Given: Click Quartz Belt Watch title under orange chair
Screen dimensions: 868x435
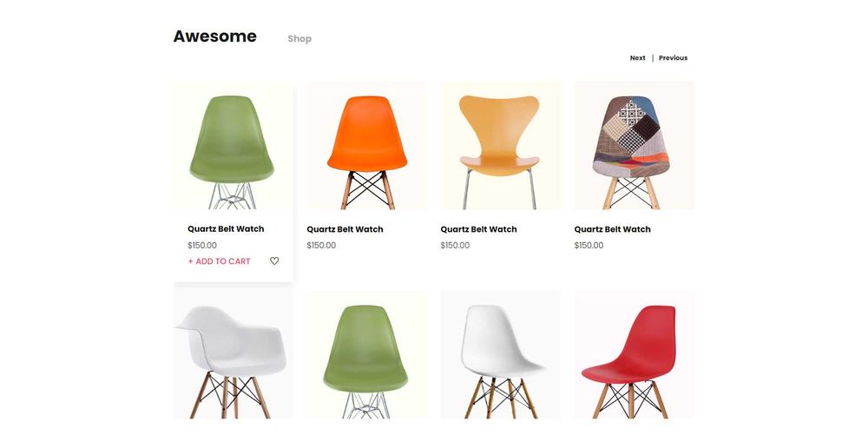Looking at the screenshot, I should 345,229.
